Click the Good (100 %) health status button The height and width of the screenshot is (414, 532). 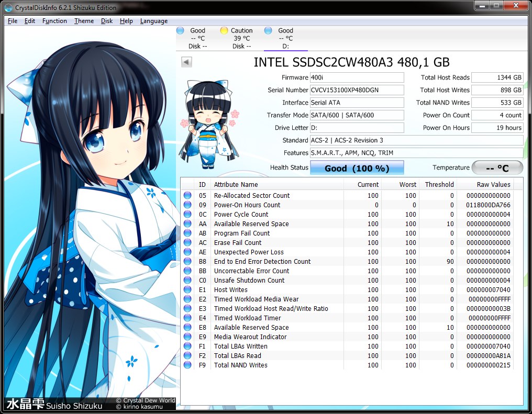pos(357,168)
